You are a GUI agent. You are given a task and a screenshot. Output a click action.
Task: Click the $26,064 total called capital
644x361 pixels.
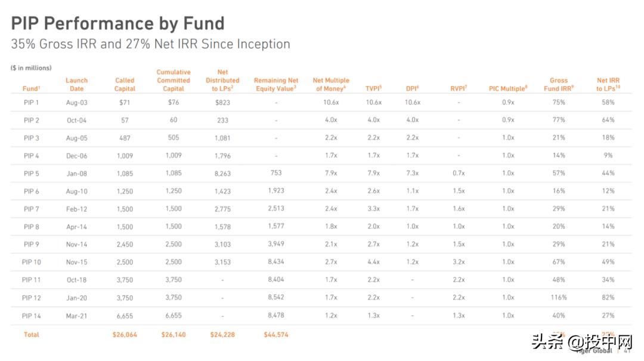point(125,335)
